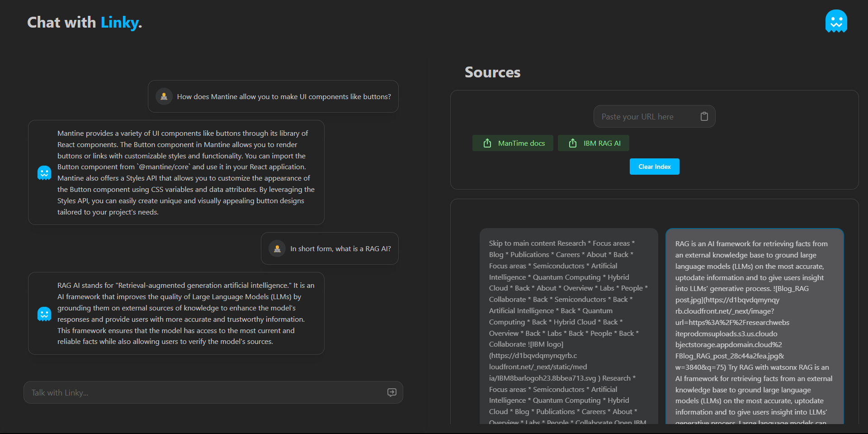Focus the Talk with Linky input
The height and width of the screenshot is (434, 868).
coord(203,392)
